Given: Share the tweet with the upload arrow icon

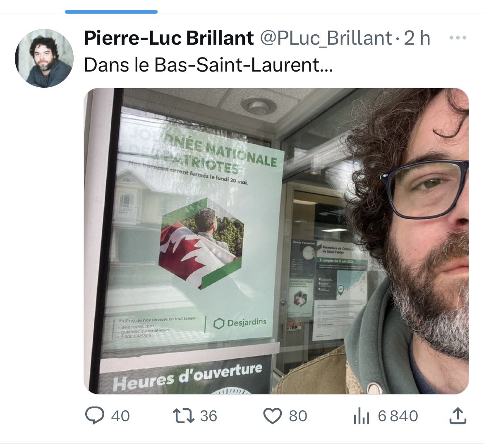Looking at the screenshot, I should point(458,416).
